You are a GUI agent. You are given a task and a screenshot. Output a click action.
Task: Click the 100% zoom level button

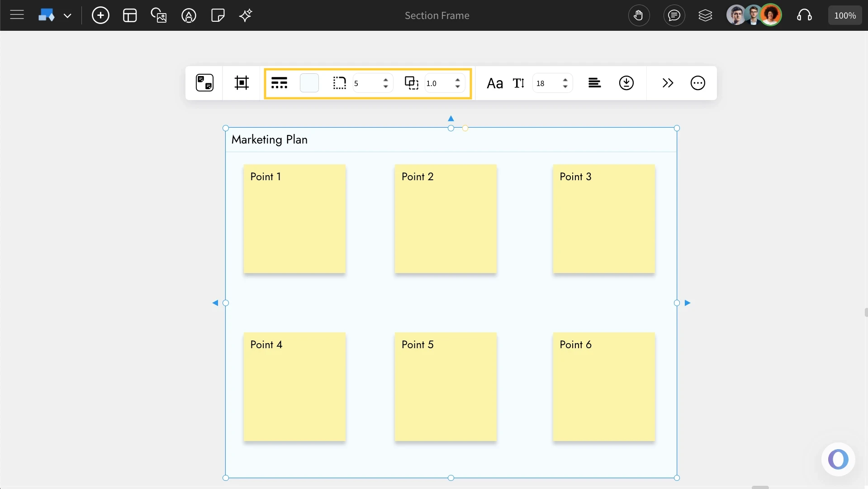click(x=845, y=15)
